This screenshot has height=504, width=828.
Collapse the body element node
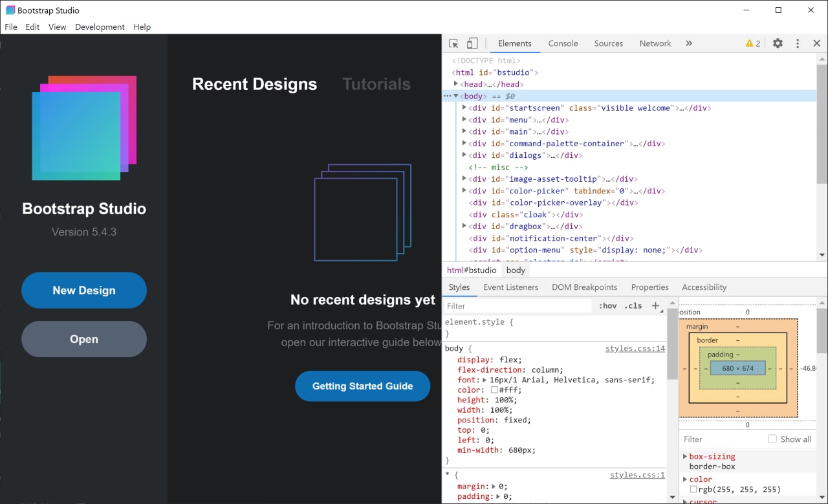tap(456, 96)
